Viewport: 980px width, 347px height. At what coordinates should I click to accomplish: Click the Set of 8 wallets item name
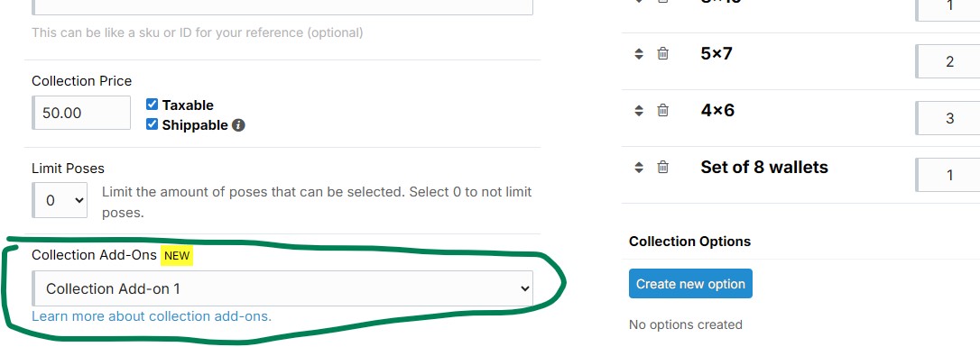(x=763, y=168)
